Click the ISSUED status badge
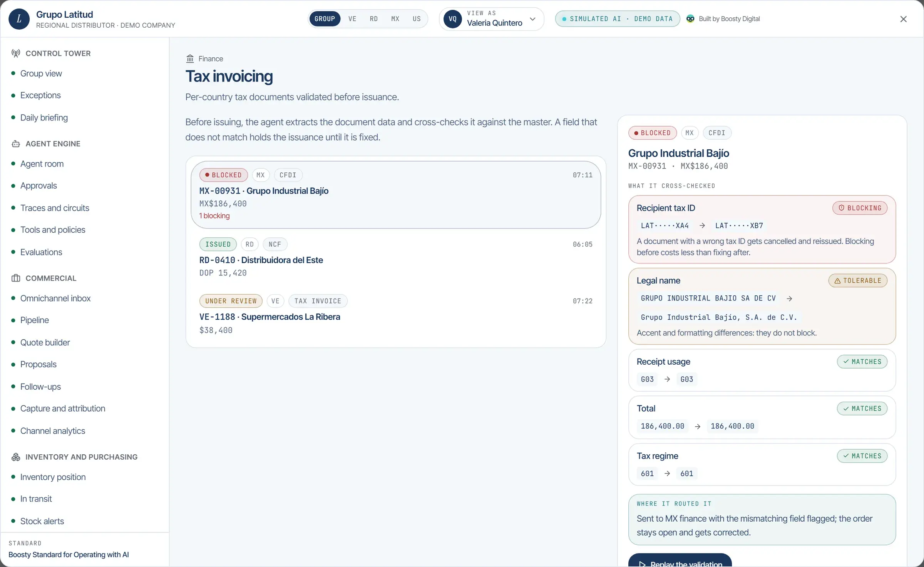Screen dimensions: 924x567 point(218,244)
